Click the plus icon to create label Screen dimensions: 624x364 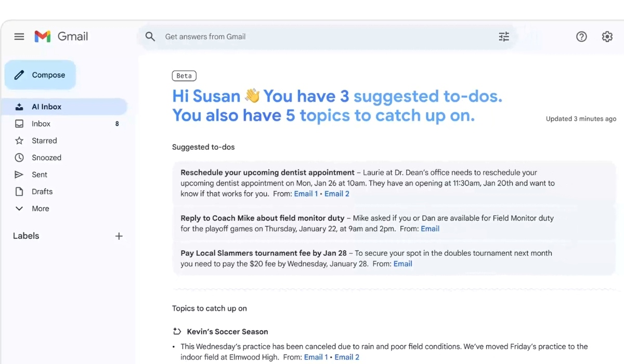[x=119, y=236]
